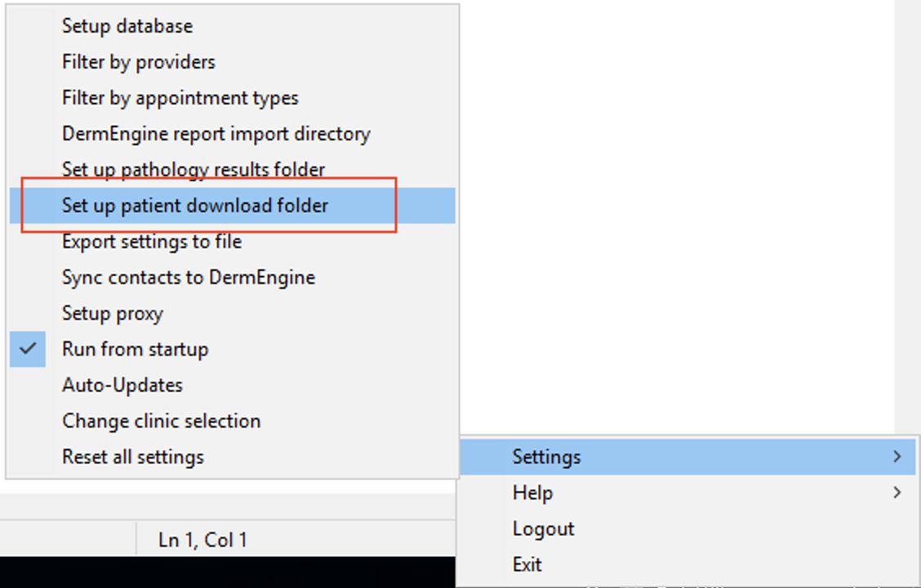This screenshot has height=588, width=921.
Task: Click Sync contacts to DermEngine
Action: coord(189,278)
